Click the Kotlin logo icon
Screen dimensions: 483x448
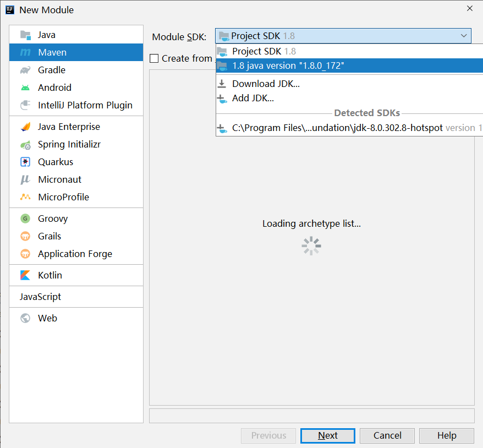(25, 275)
